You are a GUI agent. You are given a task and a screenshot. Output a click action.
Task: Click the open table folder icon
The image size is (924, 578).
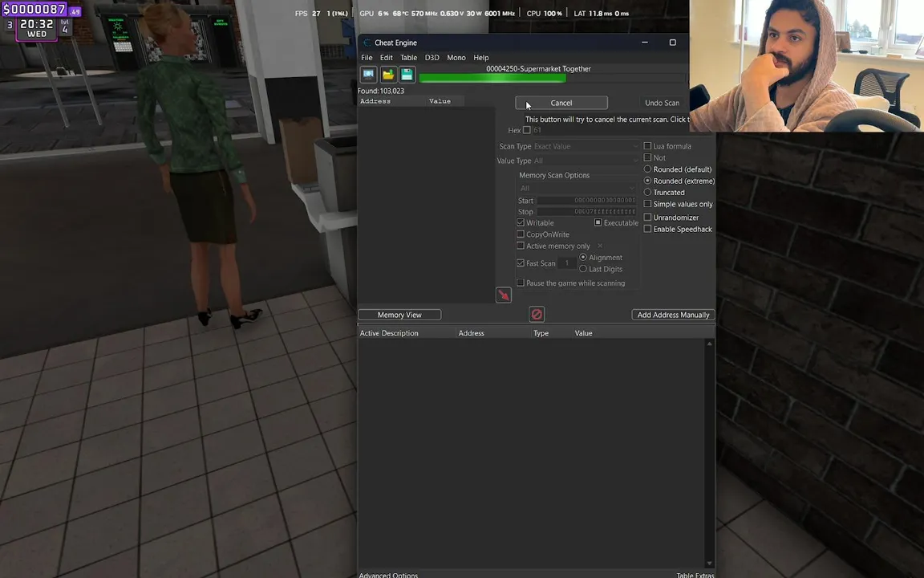click(387, 75)
